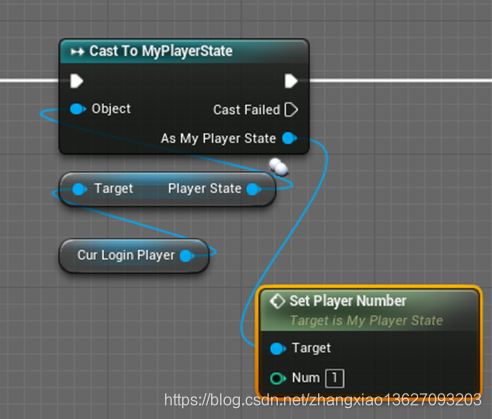Click the As My Player State output pin
The width and height of the screenshot is (492, 419).
click(289, 138)
